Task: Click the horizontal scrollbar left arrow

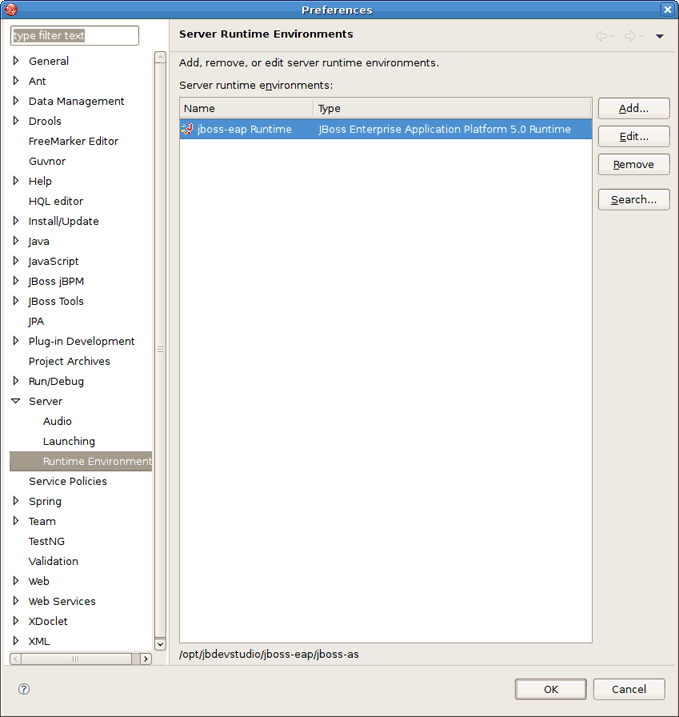Action: [x=16, y=659]
